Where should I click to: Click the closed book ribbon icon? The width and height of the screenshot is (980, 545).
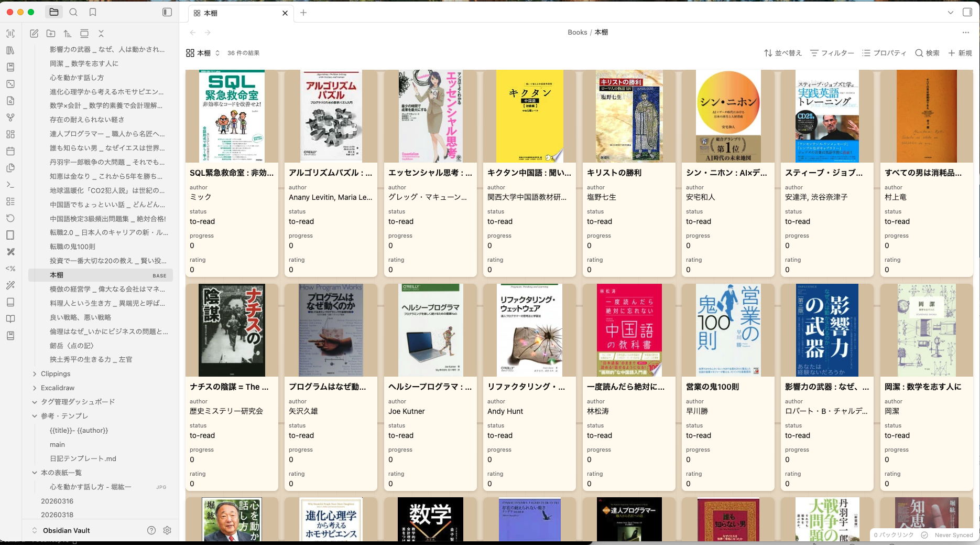(10, 302)
